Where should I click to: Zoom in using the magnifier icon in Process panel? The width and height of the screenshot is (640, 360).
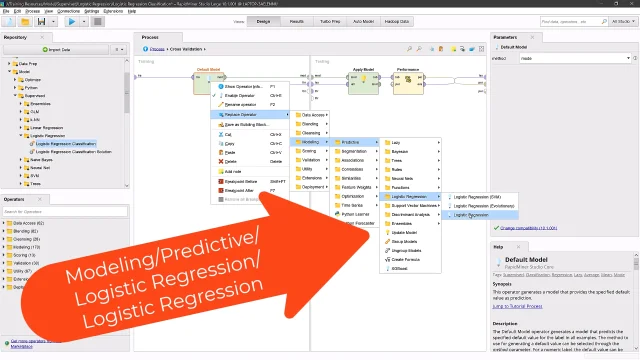coord(409,49)
